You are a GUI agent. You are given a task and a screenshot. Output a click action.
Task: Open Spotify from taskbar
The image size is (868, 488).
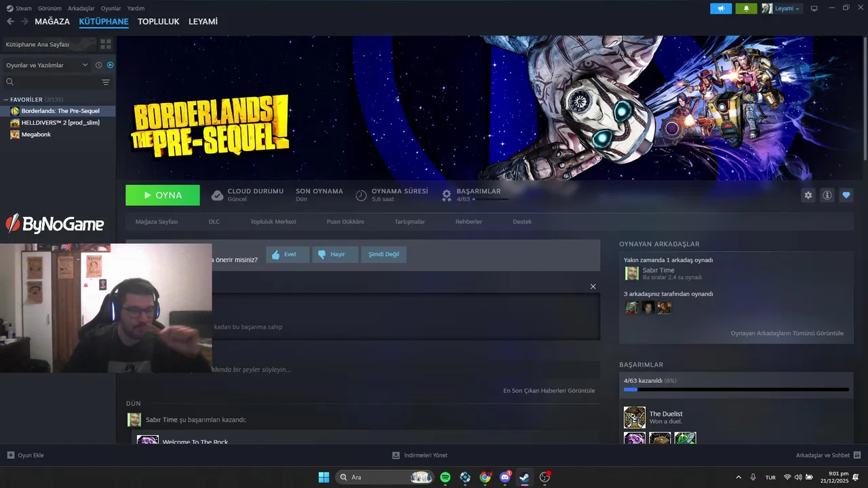click(x=446, y=477)
